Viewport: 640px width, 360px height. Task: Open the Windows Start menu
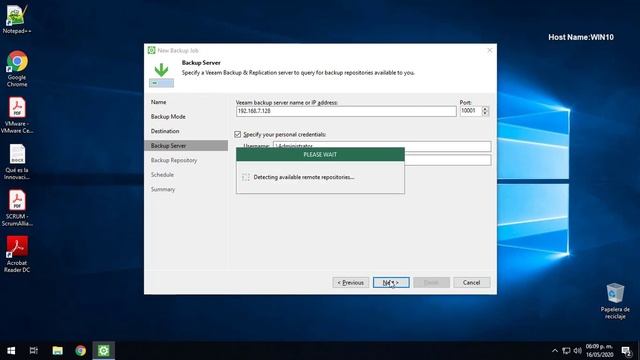pyautogui.click(x=11, y=351)
